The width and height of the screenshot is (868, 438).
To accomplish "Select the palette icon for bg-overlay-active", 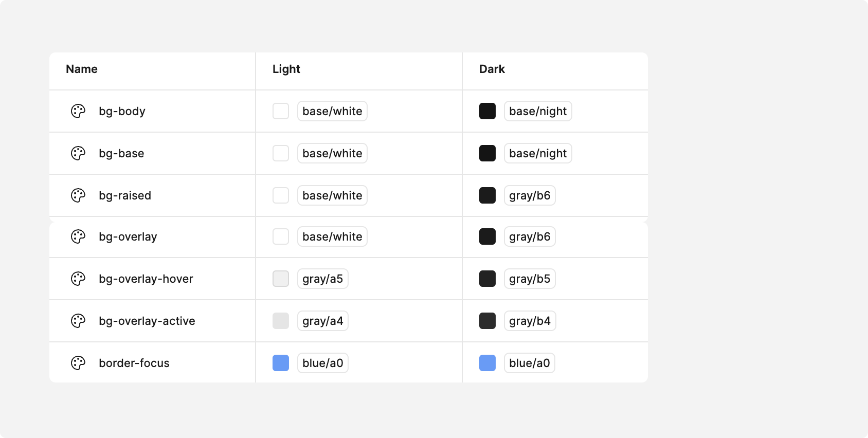I will [78, 320].
